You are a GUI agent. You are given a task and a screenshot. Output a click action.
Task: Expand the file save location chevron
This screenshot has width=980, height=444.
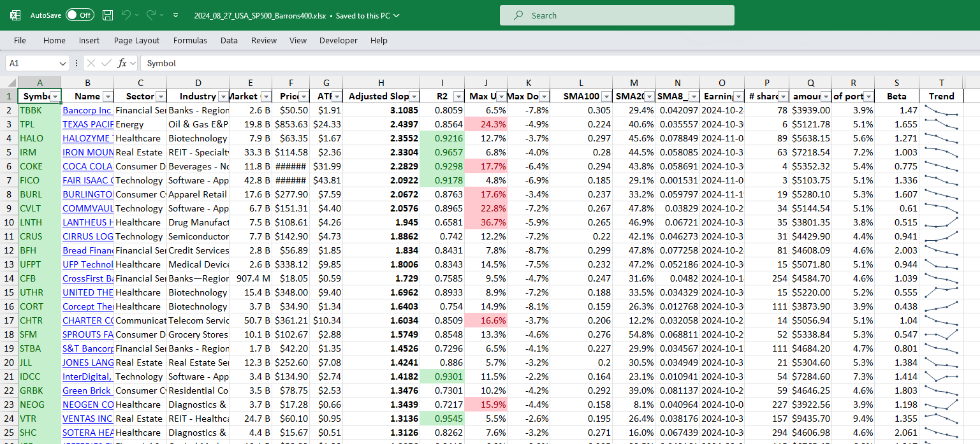pyautogui.click(x=397, y=15)
